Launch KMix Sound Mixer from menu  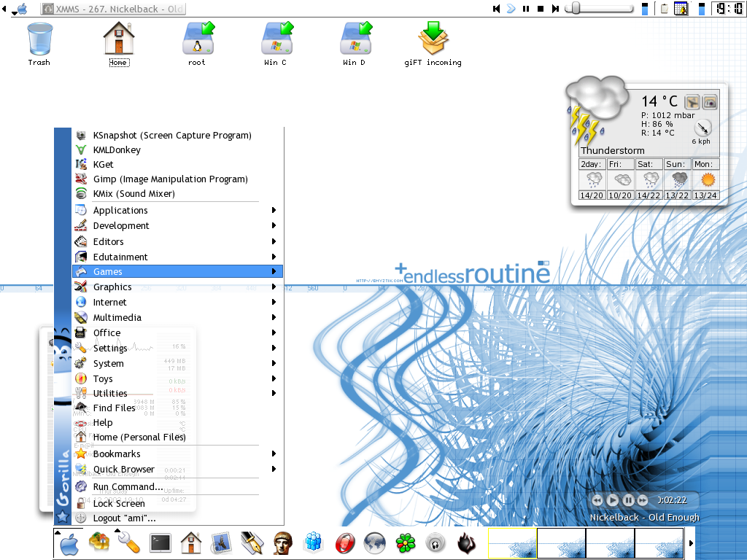177,193
